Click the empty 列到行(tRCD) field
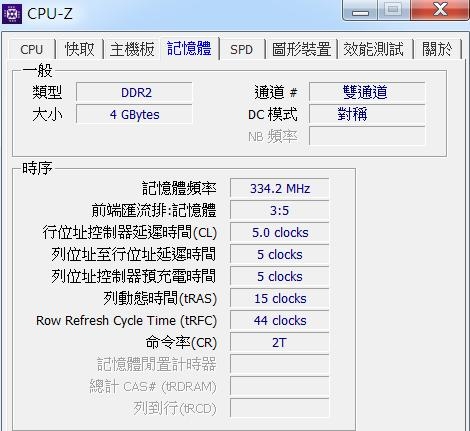 (280, 408)
